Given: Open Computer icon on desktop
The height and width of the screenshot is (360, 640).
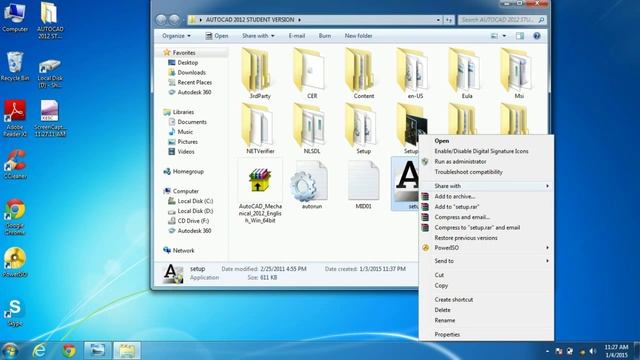Looking at the screenshot, I should pyautogui.click(x=15, y=17).
